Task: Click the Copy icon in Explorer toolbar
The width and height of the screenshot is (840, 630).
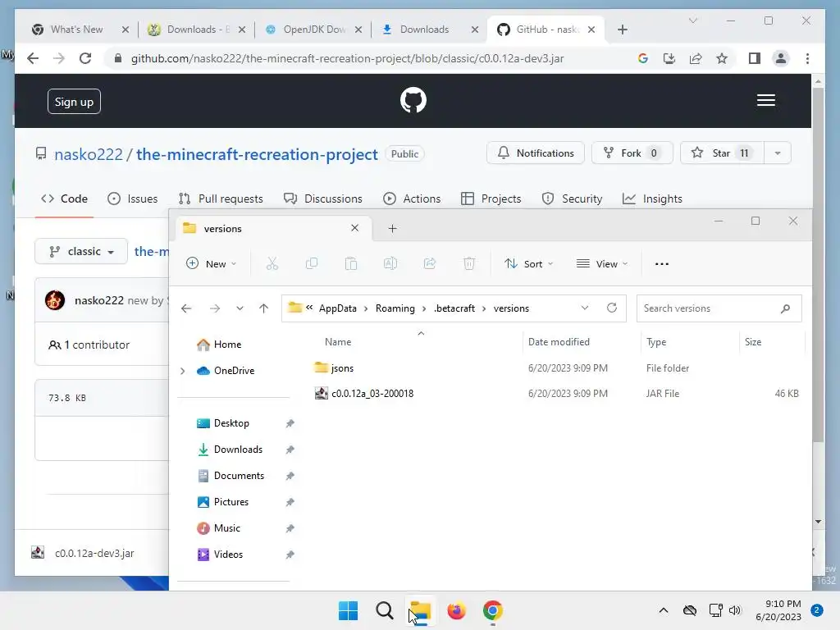Action: pos(311,263)
